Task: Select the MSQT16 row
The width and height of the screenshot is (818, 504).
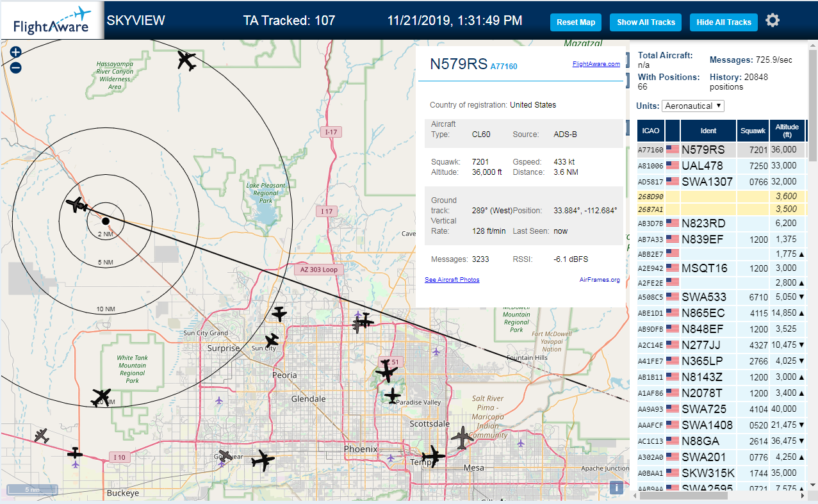Action: [x=721, y=268]
